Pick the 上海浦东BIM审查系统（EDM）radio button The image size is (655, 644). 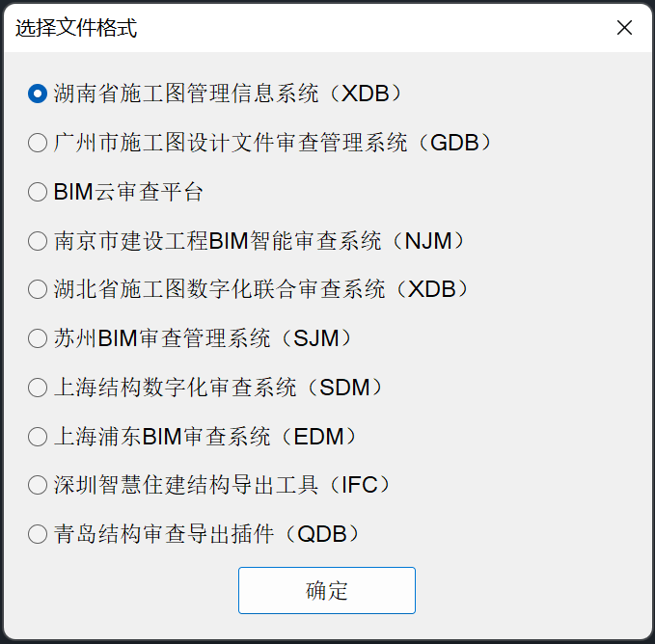[x=38, y=437]
